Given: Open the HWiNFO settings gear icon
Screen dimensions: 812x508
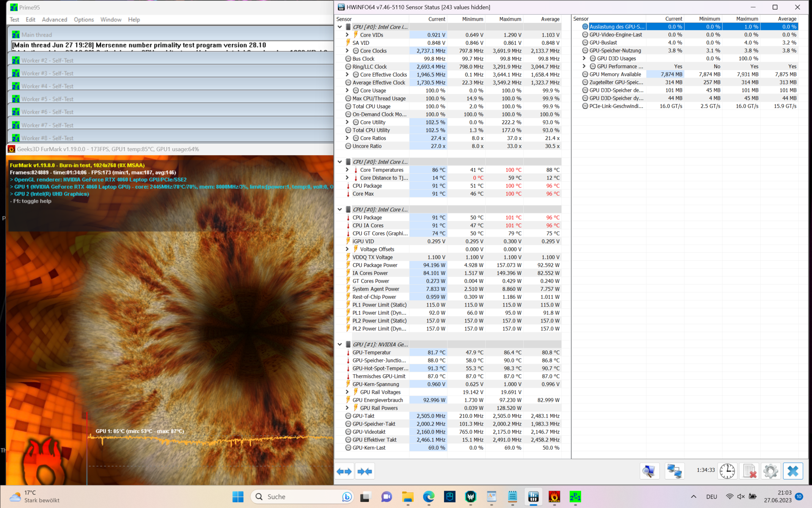Looking at the screenshot, I should tap(771, 471).
